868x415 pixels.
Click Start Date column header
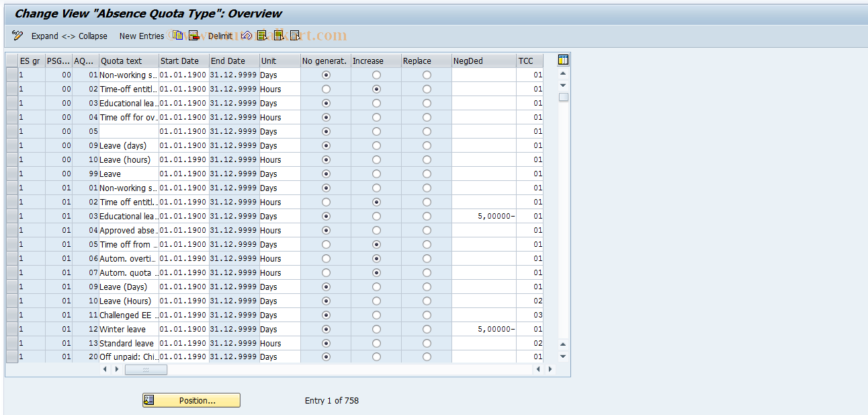pos(184,61)
